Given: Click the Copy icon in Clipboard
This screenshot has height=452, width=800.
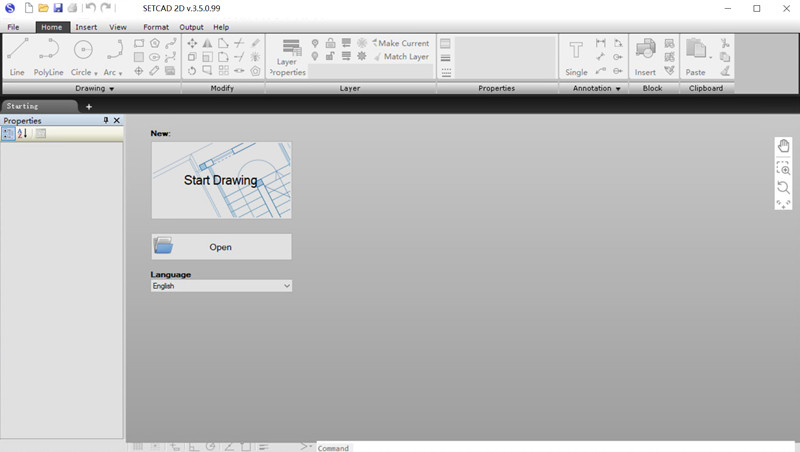Looking at the screenshot, I should pyautogui.click(x=725, y=57).
